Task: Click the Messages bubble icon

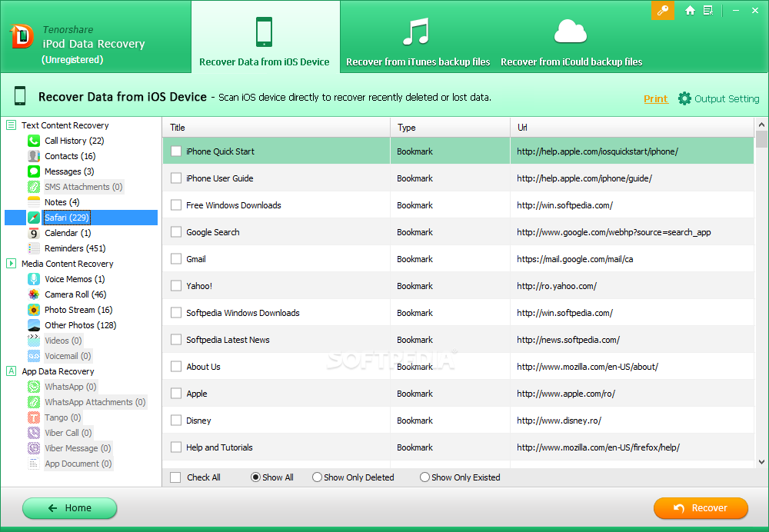Action: (34, 171)
